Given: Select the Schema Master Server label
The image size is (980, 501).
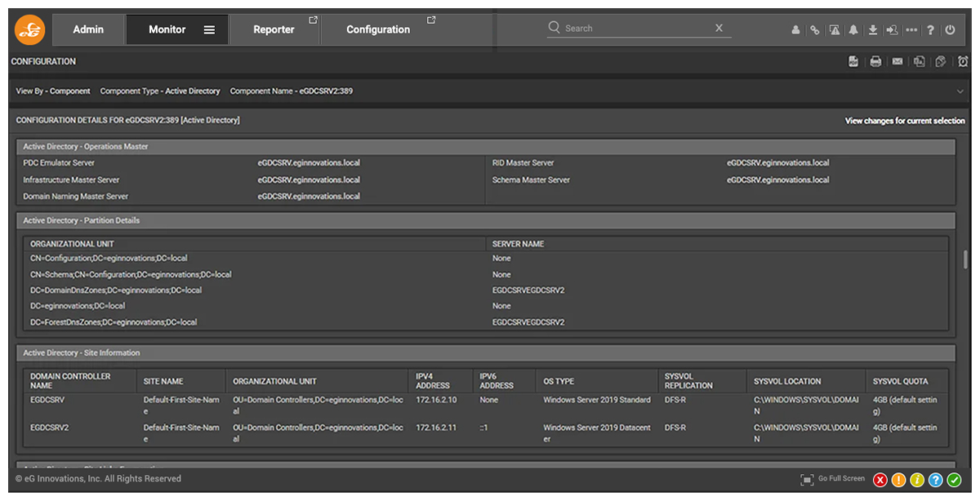Looking at the screenshot, I should [x=531, y=180].
